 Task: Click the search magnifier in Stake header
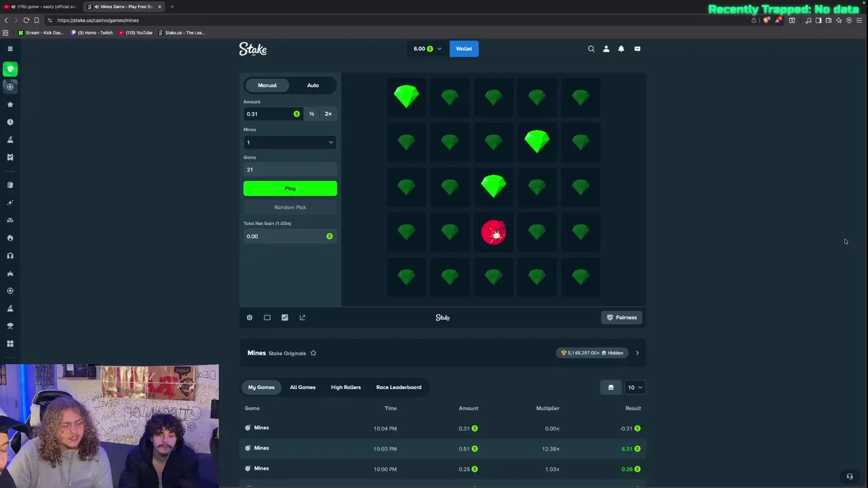(x=591, y=49)
